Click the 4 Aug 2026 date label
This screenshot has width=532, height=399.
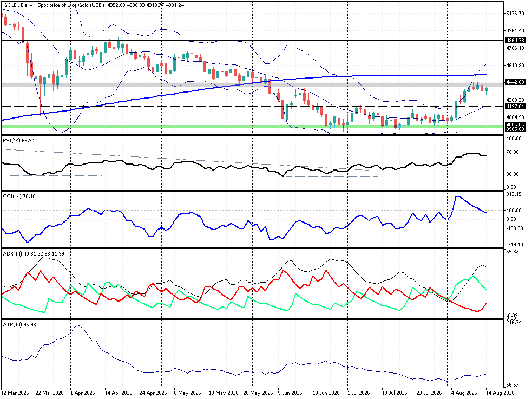[464, 393]
